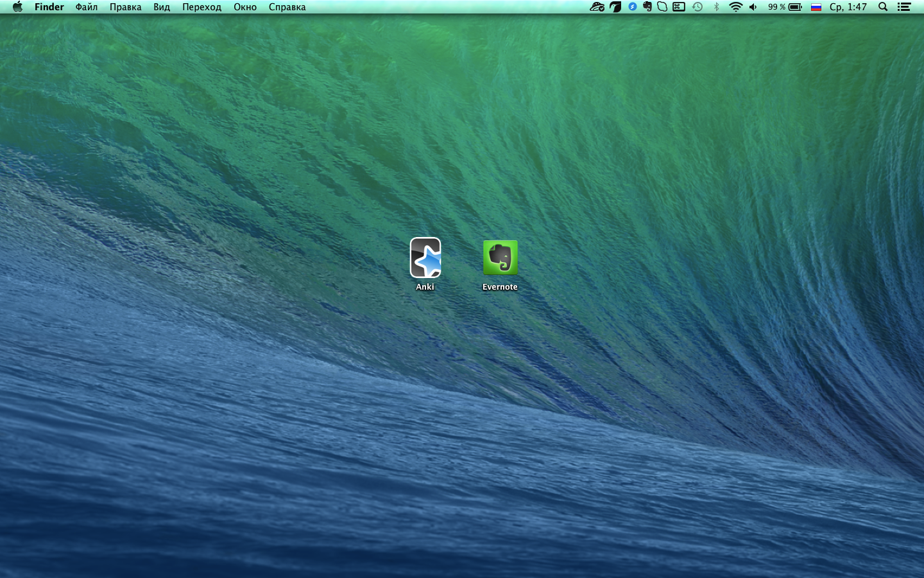Open the Time Machine menu bar icon

click(697, 7)
